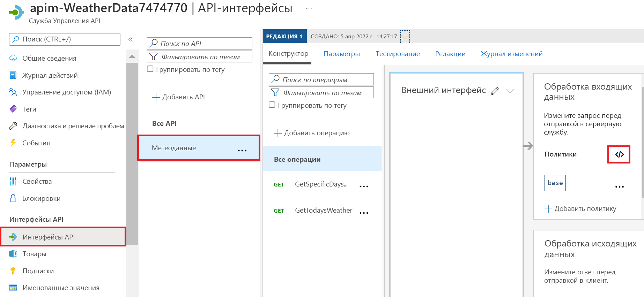The height and width of the screenshot is (297, 644).
Task: Click Добавить API
Action: 179,97
